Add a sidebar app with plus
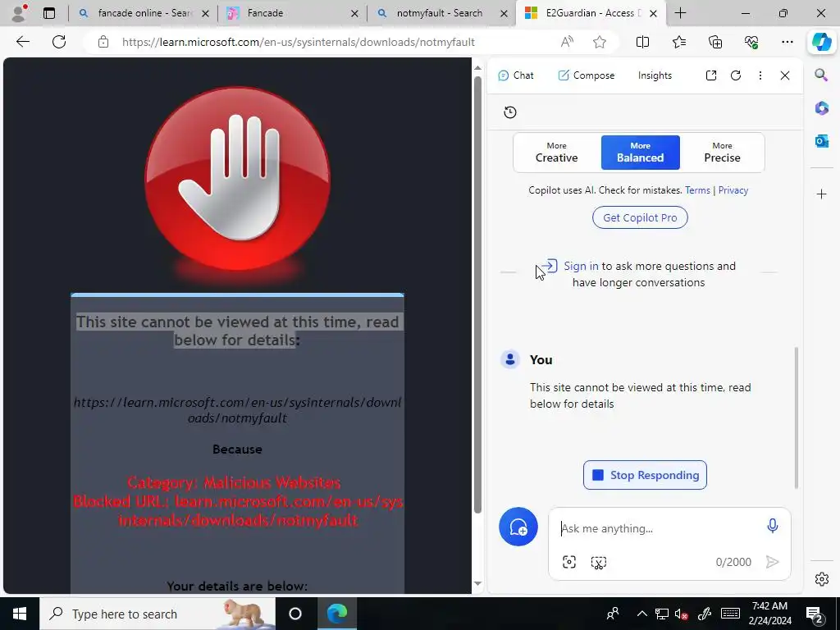The height and width of the screenshot is (630, 840). pos(822,194)
